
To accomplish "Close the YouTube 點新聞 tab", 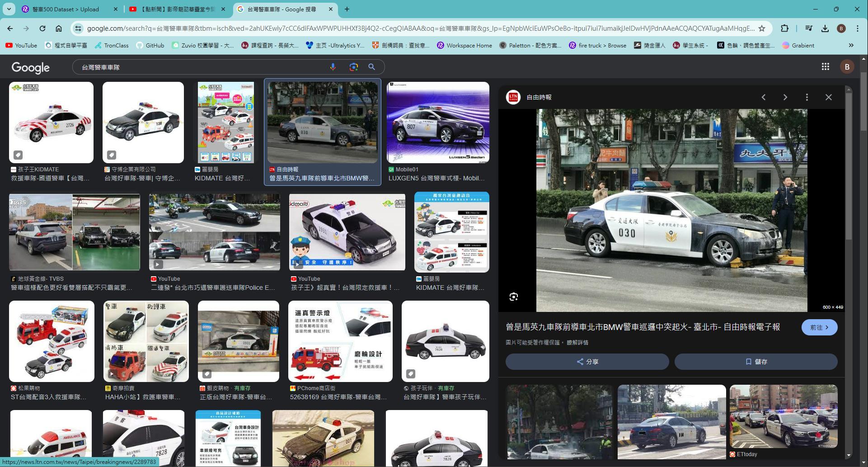I will click(223, 9).
